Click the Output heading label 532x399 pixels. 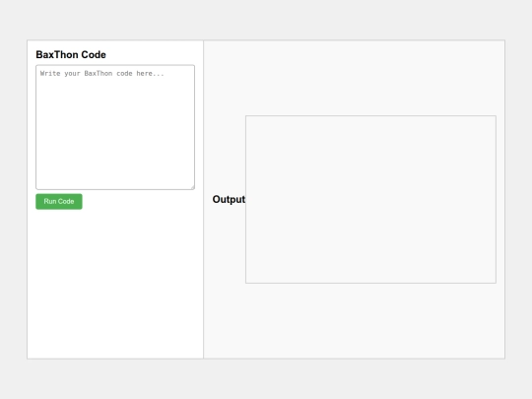coord(229,199)
